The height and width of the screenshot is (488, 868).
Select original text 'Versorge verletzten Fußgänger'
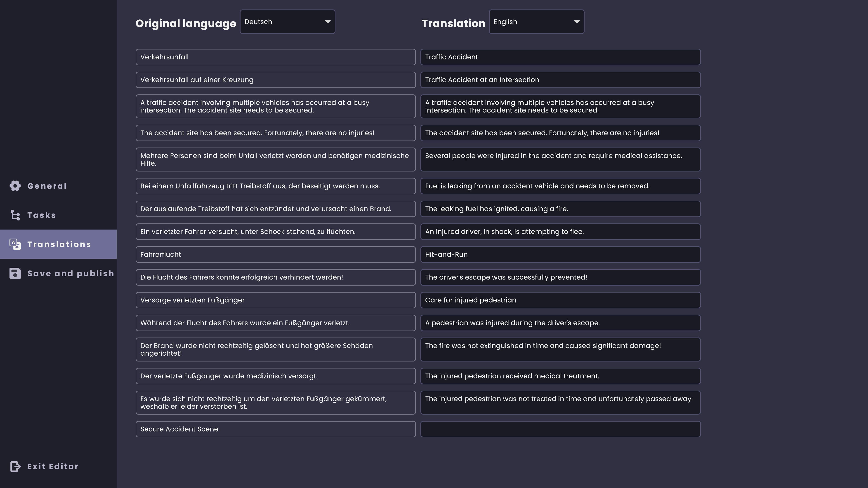click(x=276, y=300)
